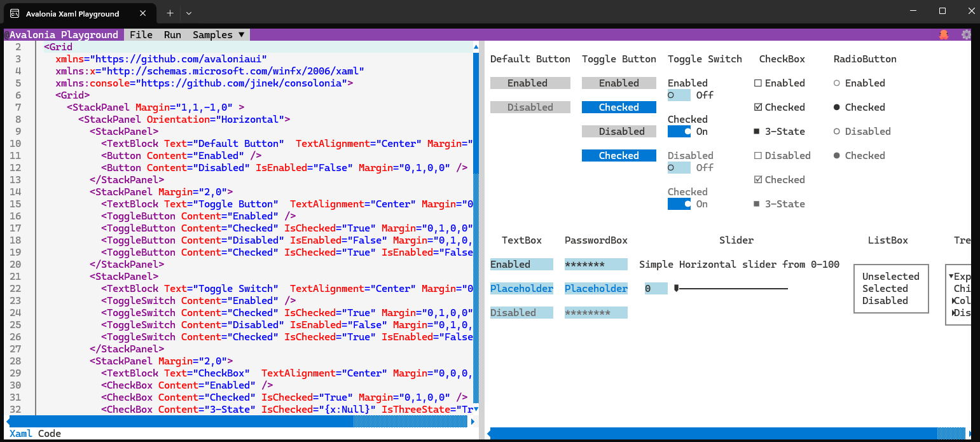Open the tab list chevron beside the plus

click(x=189, y=13)
